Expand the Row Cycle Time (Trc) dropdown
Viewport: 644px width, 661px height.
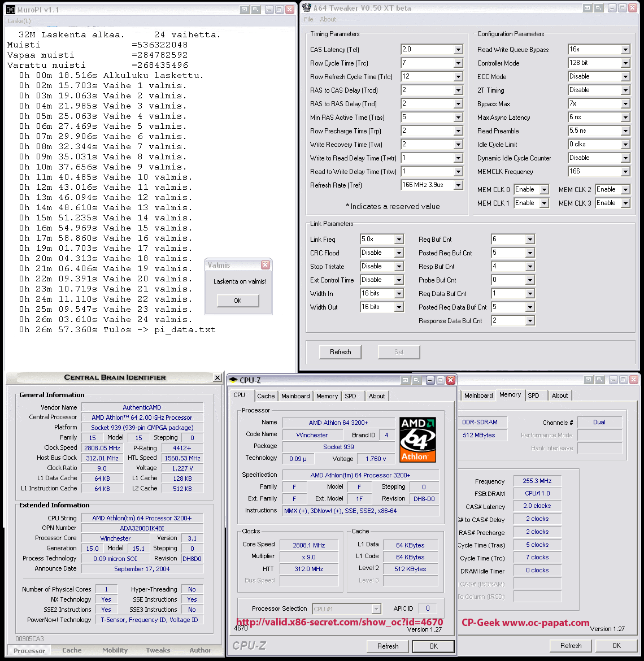(x=458, y=63)
